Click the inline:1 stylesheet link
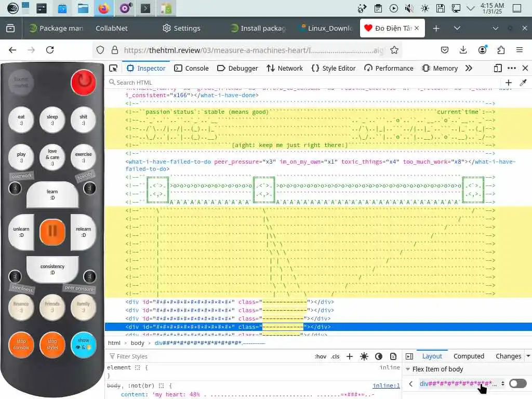The image size is (532, 399). click(386, 385)
